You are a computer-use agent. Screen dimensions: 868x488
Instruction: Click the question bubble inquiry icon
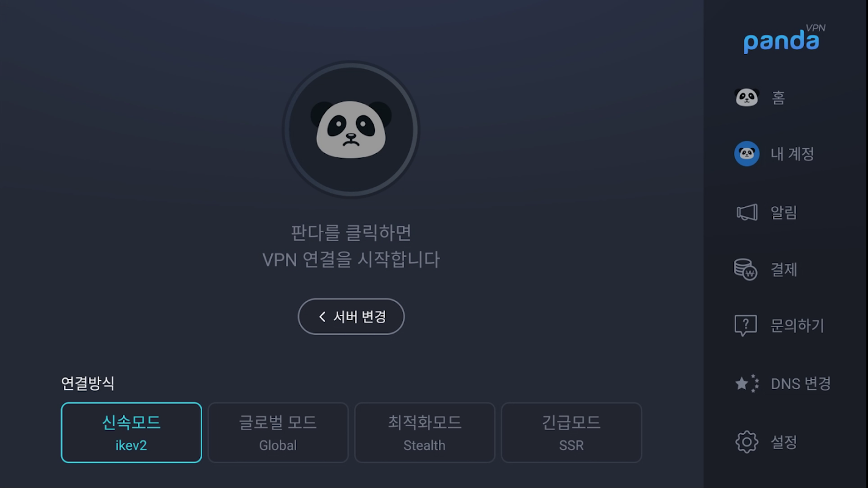pos(745,325)
